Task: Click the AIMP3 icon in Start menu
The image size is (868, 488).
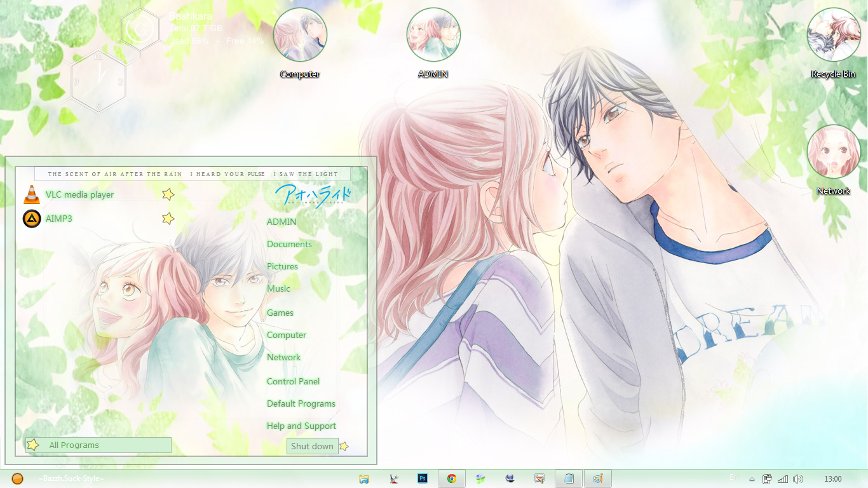Action: [32, 219]
